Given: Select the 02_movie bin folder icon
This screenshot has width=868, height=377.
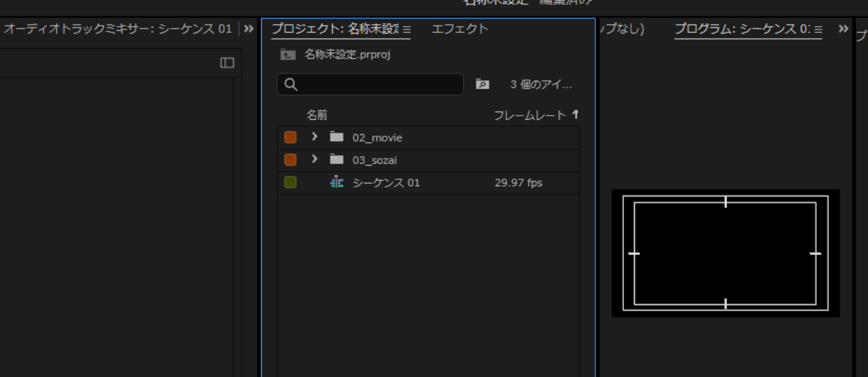Looking at the screenshot, I should (x=336, y=137).
